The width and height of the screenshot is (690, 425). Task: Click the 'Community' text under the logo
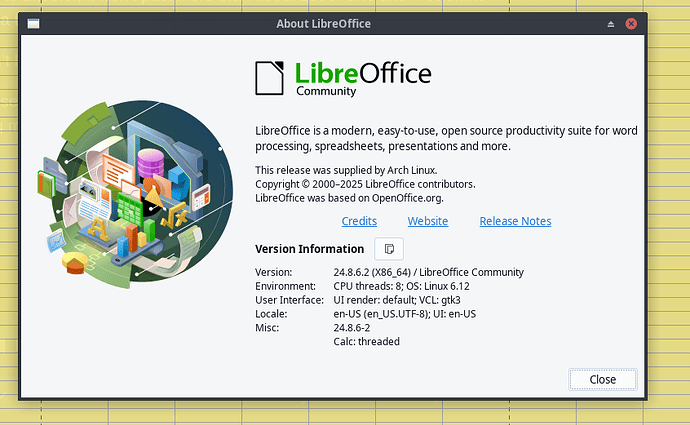tap(326, 91)
